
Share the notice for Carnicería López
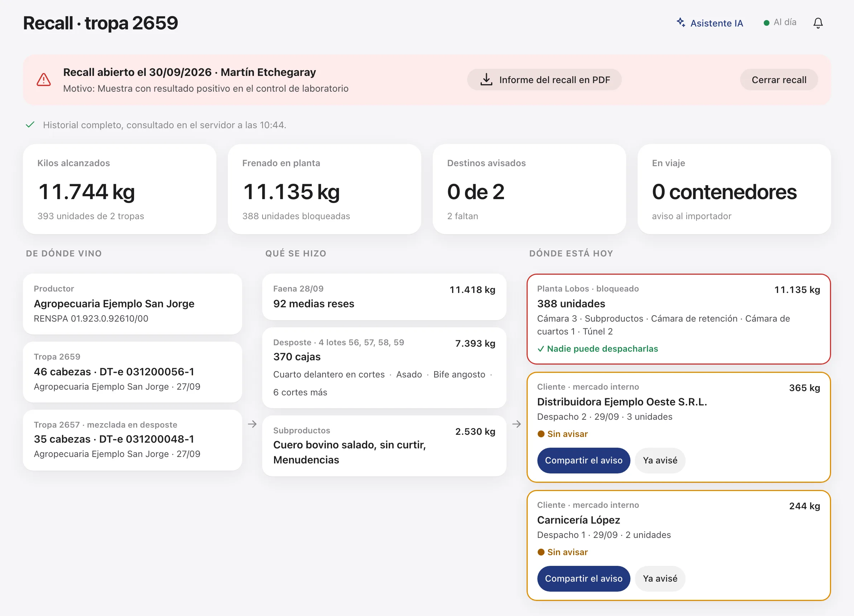coord(583,578)
